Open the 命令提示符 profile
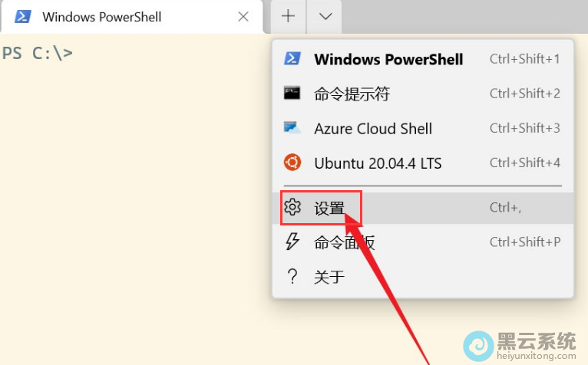 click(x=352, y=94)
